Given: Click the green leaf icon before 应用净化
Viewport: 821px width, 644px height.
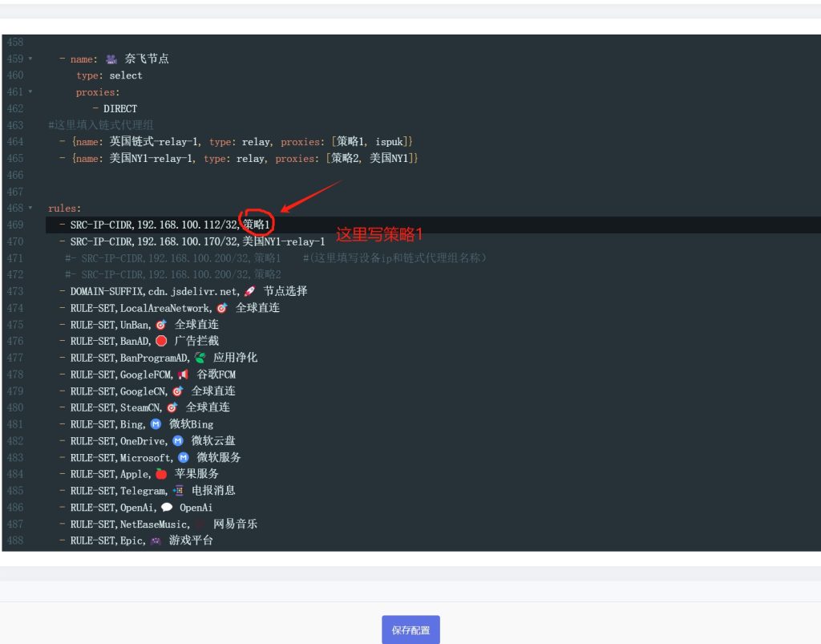Looking at the screenshot, I should [200, 358].
